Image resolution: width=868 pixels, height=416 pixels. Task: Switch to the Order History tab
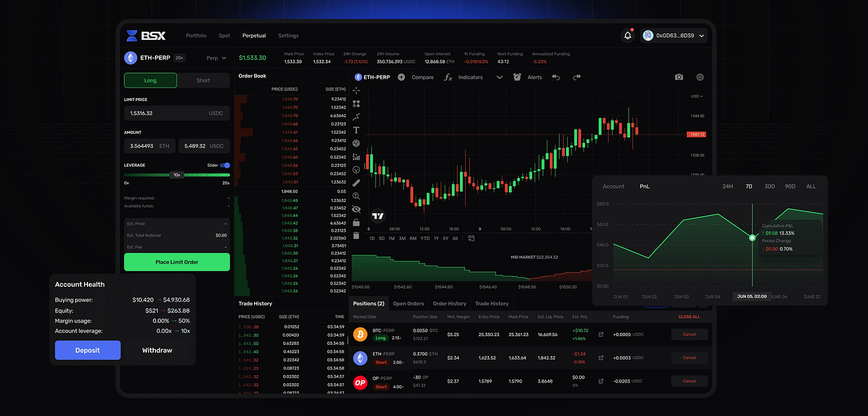(449, 304)
